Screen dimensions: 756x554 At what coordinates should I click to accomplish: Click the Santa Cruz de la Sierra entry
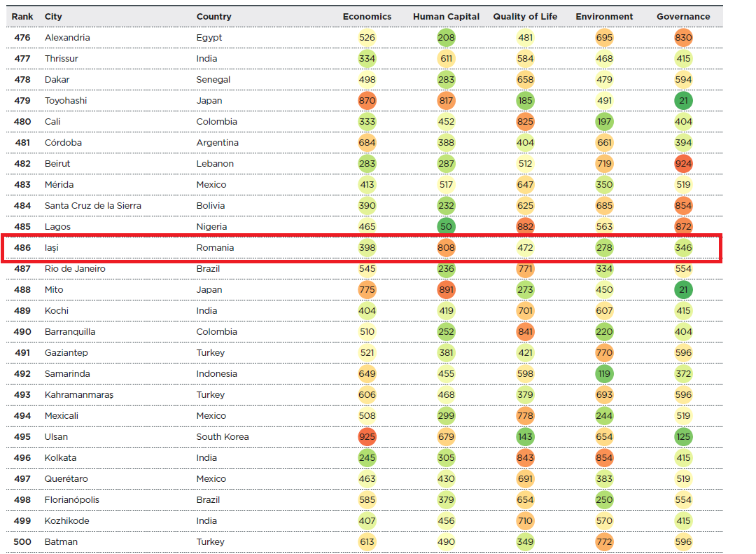[x=93, y=206]
